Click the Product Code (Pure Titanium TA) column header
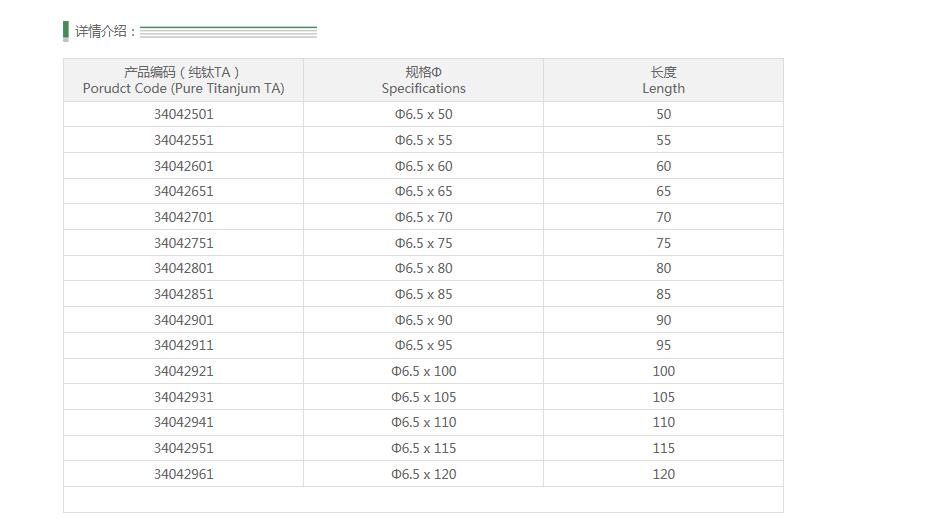Screen dimensions: 949x522 (x=183, y=80)
